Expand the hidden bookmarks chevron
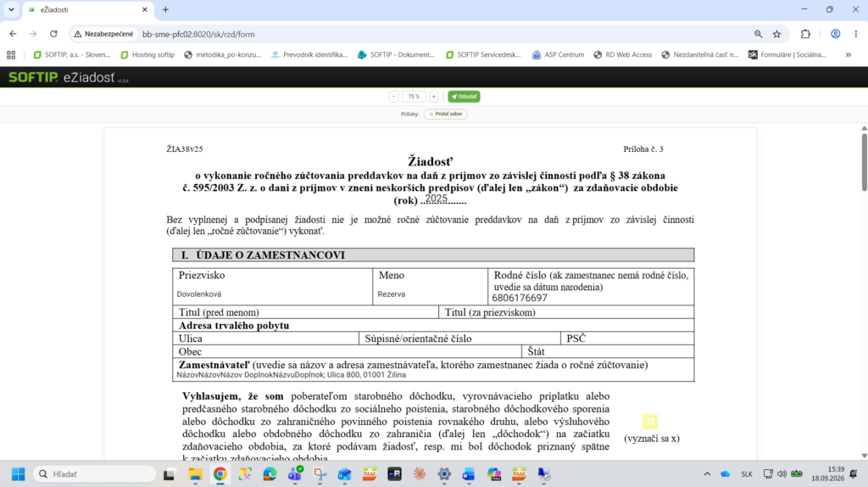Image resolution: width=868 pixels, height=487 pixels. point(848,55)
